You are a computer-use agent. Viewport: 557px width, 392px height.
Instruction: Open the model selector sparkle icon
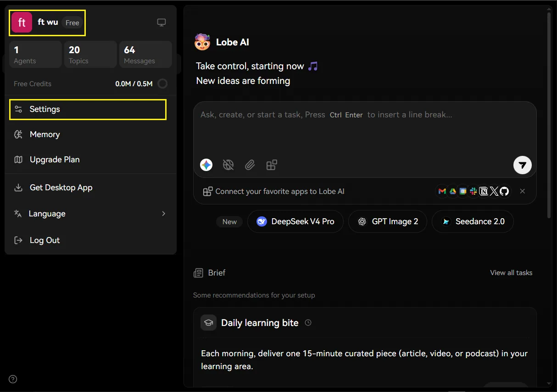tap(206, 165)
